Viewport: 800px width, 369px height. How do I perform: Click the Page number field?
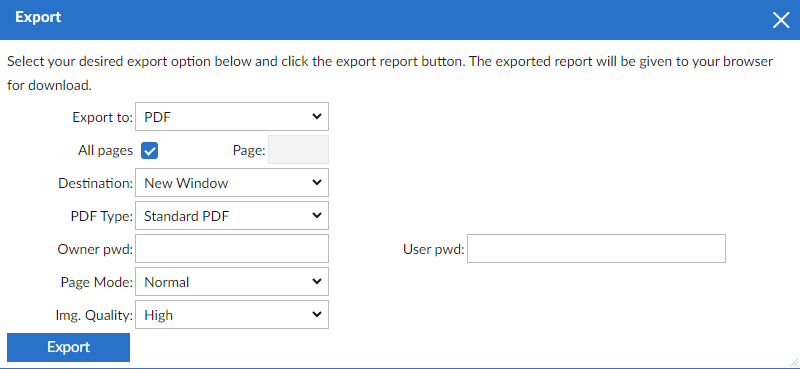[298, 150]
